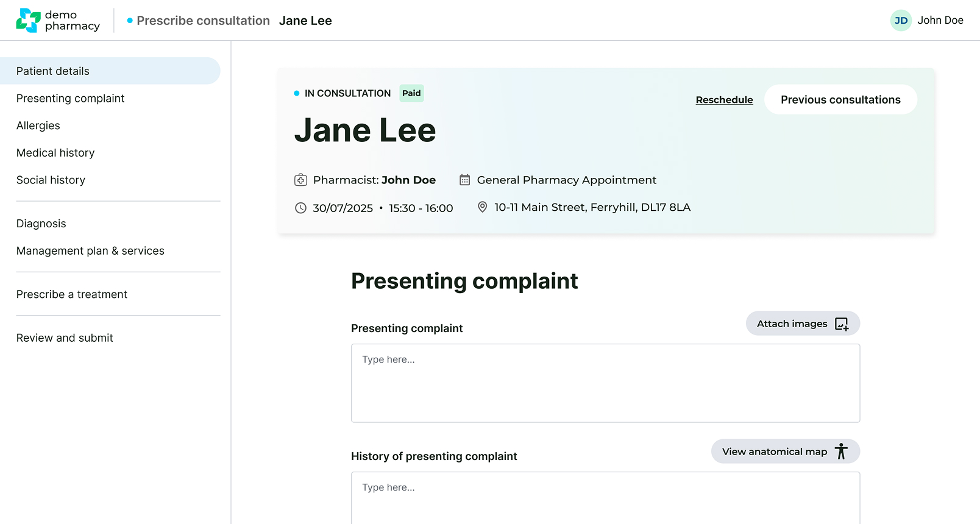This screenshot has width=980, height=524.
Task: Click the blue status dot beside IN CONSULTATION
Action: (297, 93)
